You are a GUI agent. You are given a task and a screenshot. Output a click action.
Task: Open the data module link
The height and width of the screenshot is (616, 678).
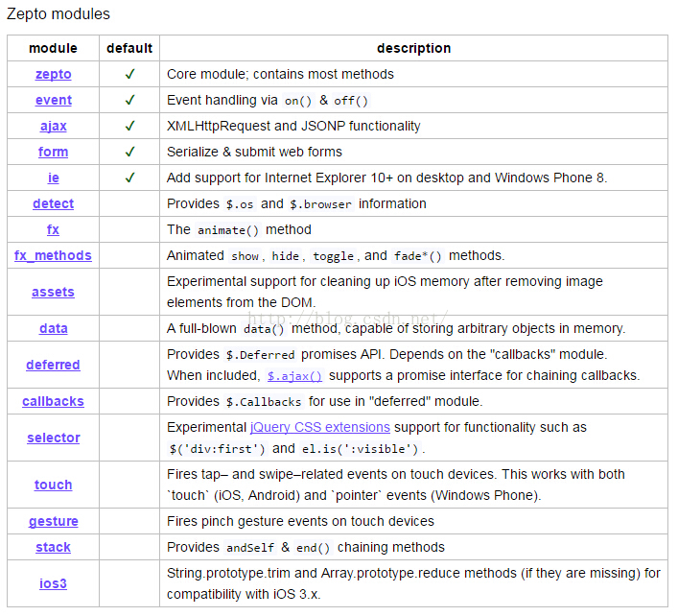click(53, 328)
